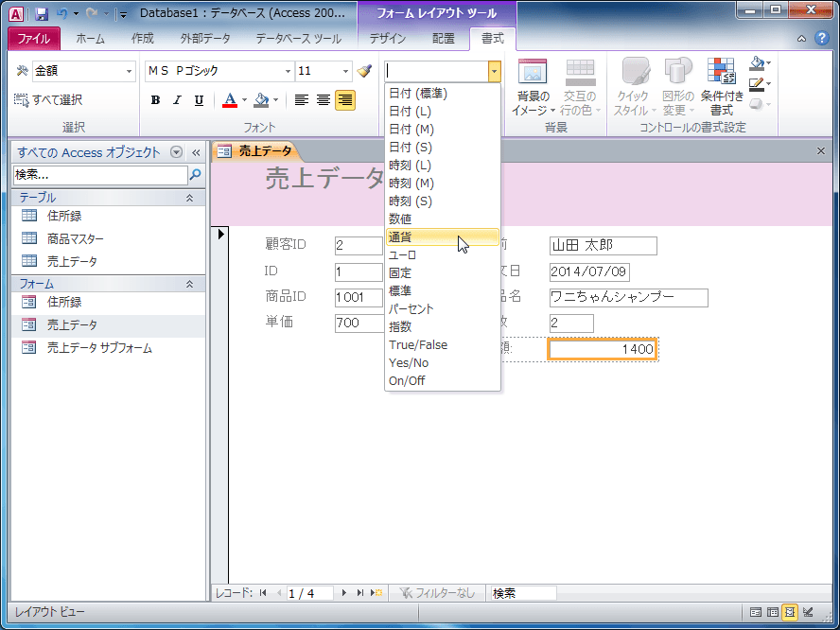840x630 pixels.
Task: Apply the background fill color bucket
Action: pos(261,100)
